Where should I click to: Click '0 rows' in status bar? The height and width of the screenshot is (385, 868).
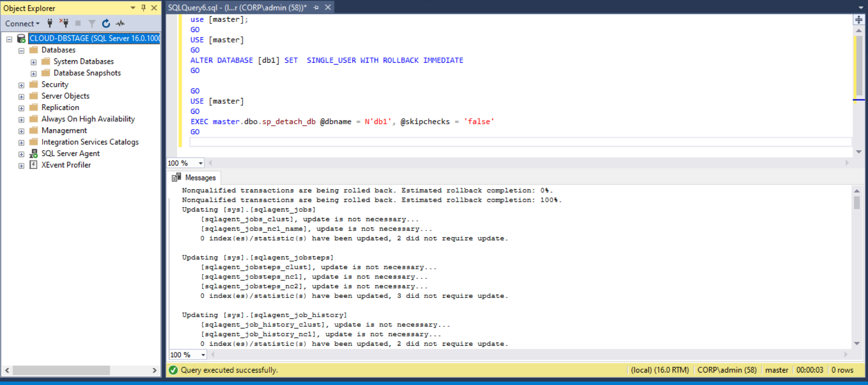[x=842, y=370]
